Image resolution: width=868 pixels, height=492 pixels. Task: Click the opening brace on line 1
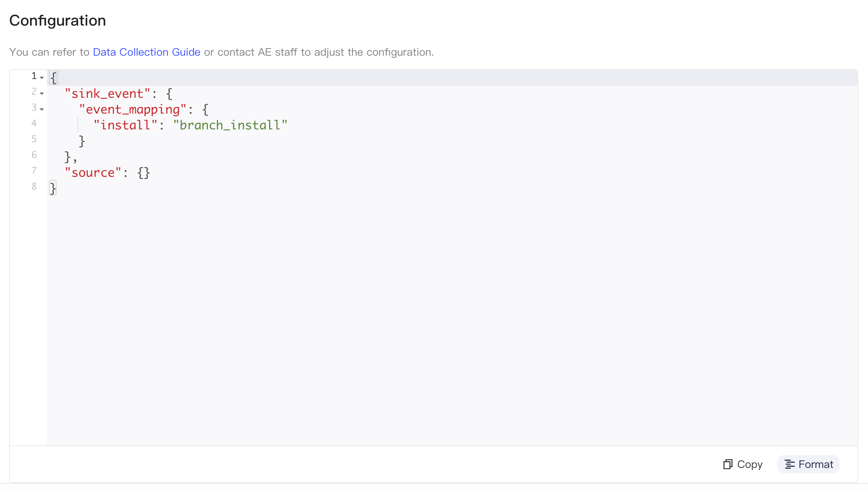[53, 77]
